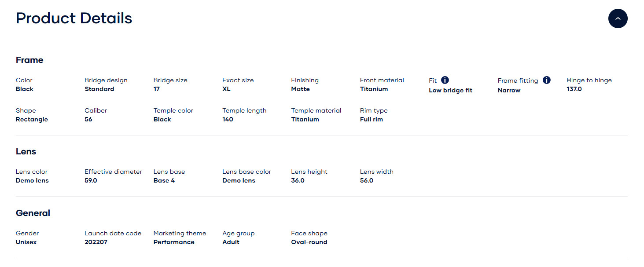The width and height of the screenshot is (644, 267).
Task: Click the Hinge to hinge 137.0 value
Action: [574, 89]
